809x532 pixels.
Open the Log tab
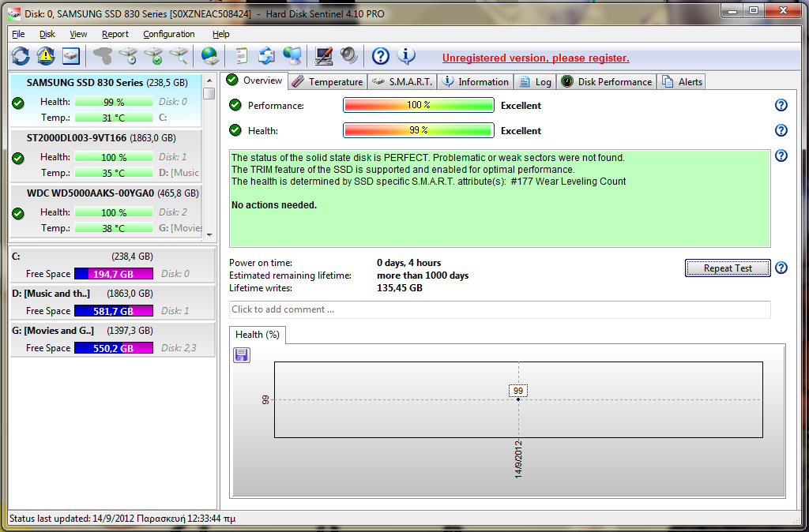(x=535, y=82)
